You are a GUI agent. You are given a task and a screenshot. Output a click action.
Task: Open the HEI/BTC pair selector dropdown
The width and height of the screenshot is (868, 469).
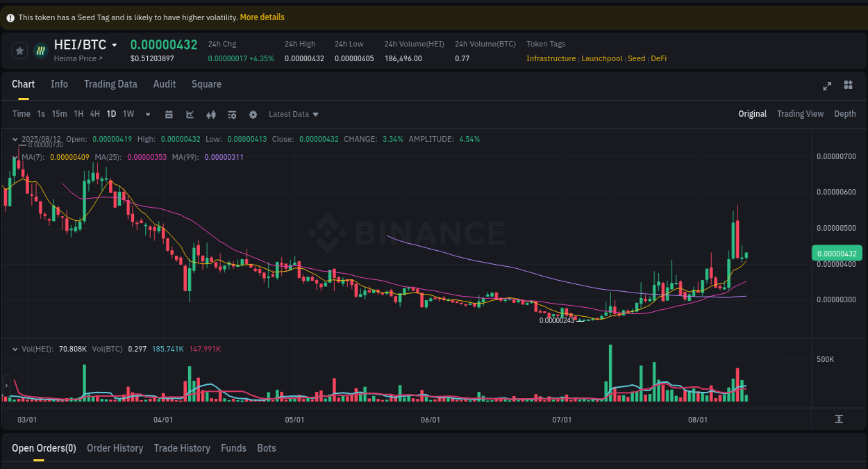click(115, 44)
